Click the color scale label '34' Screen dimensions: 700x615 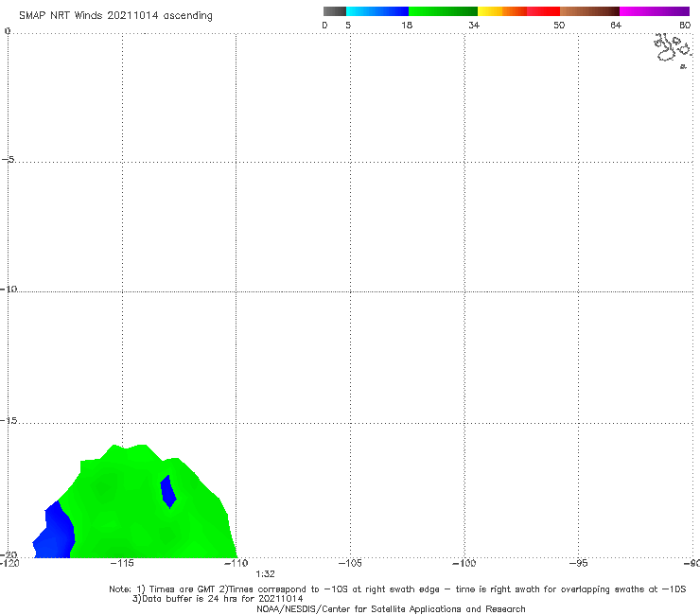474,25
